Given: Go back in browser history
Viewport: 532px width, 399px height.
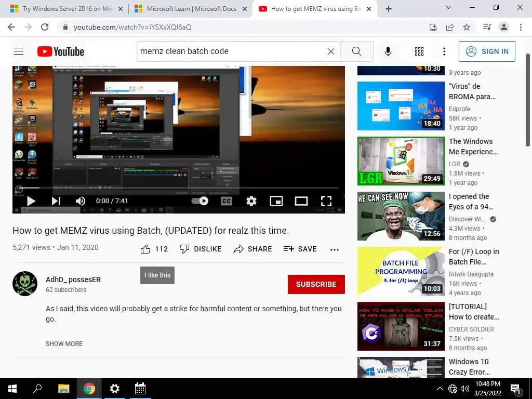Looking at the screenshot, I should (11, 27).
